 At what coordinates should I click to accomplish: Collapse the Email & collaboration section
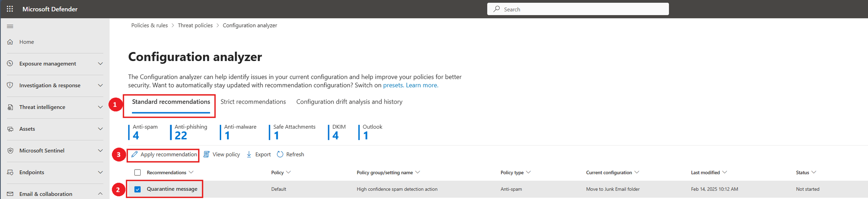click(x=100, y=194)
